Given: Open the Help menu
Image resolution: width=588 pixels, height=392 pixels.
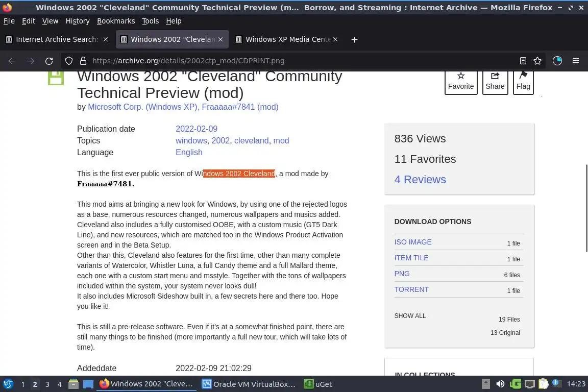Looking at the screenshot, I should 174,21.
